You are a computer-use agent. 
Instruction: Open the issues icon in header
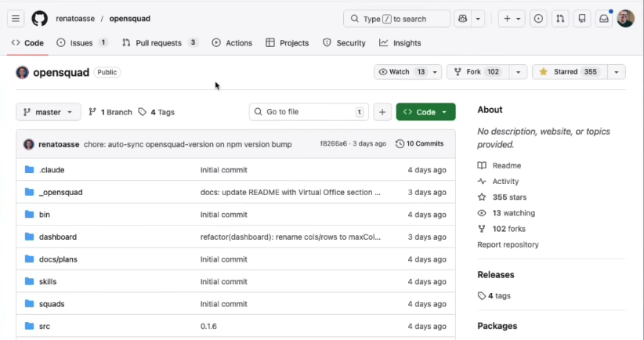(x=538, y=19)
